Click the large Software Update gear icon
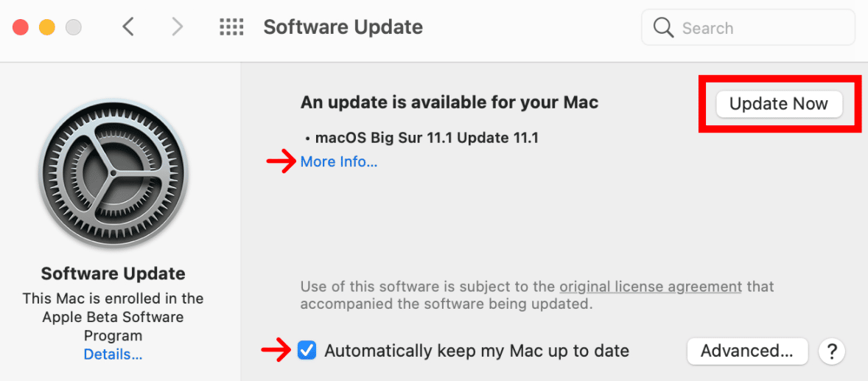Image resolution: width=868 pixels, height=381 pixels. (x=113, y=173)
